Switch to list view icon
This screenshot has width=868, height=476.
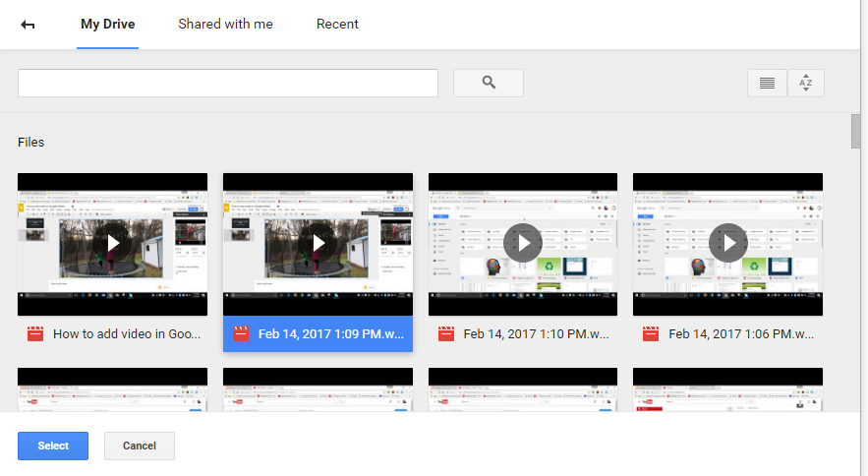(x=767, y=84)
